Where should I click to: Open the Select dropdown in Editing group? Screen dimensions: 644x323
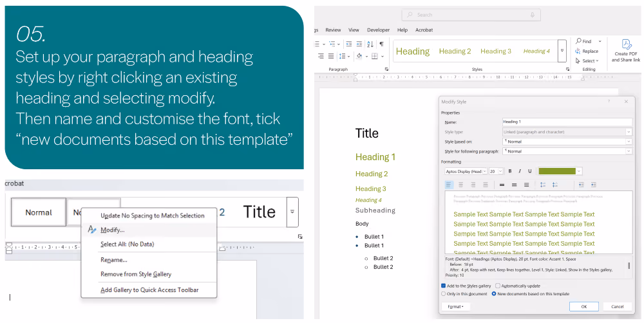(x=587, y=60)
